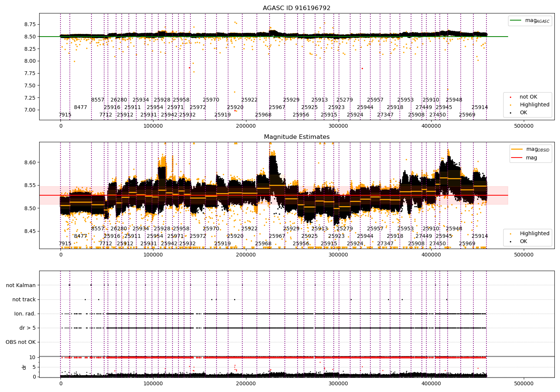Select the 8.75 y-axis tick label
The width and height of the screenshot is (560, 392).
(30, 24)
